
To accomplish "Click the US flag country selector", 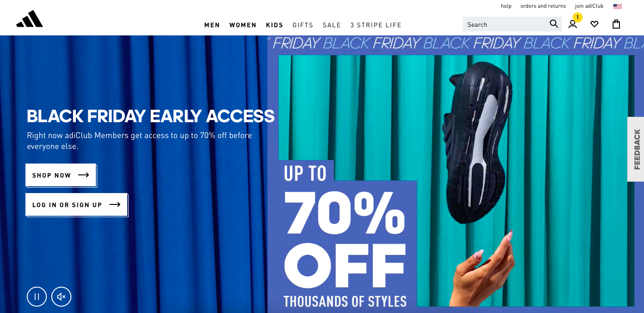I will pyautogui.click(x=617, y=6).
